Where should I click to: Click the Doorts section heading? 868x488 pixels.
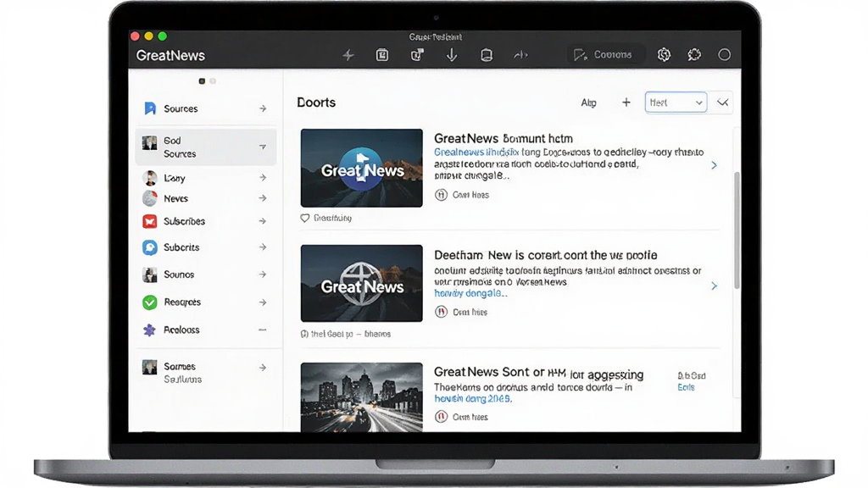tap(316, 103)
